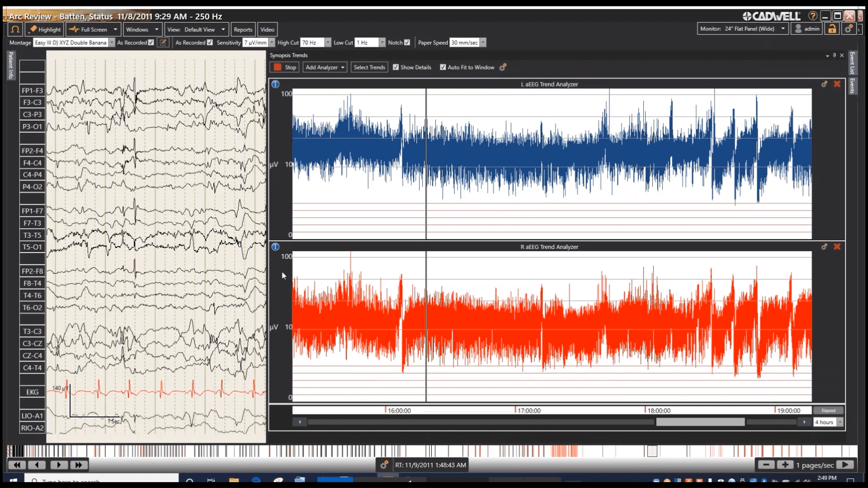
Task: Click the Omega impedance check icon
Action: (x=15, y=29)
